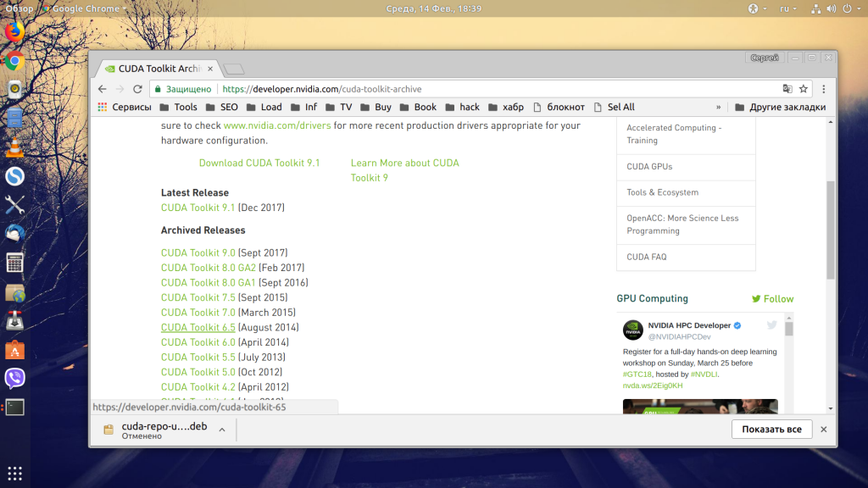The height and width of the screenshot is (488, 868).
Task: Open the Tools bookmarks folder
Action: point(178,108)
